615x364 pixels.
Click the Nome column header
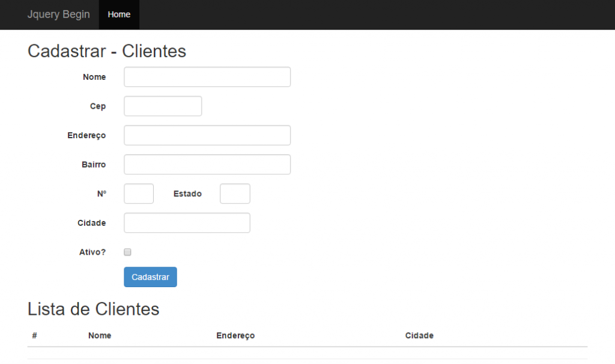[100, 336]
